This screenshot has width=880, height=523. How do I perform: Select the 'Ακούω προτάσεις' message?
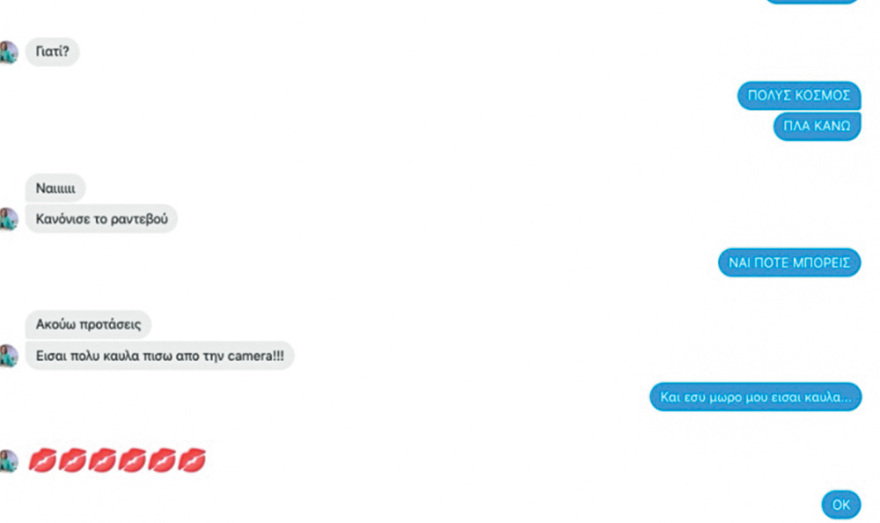click(88, 324)
